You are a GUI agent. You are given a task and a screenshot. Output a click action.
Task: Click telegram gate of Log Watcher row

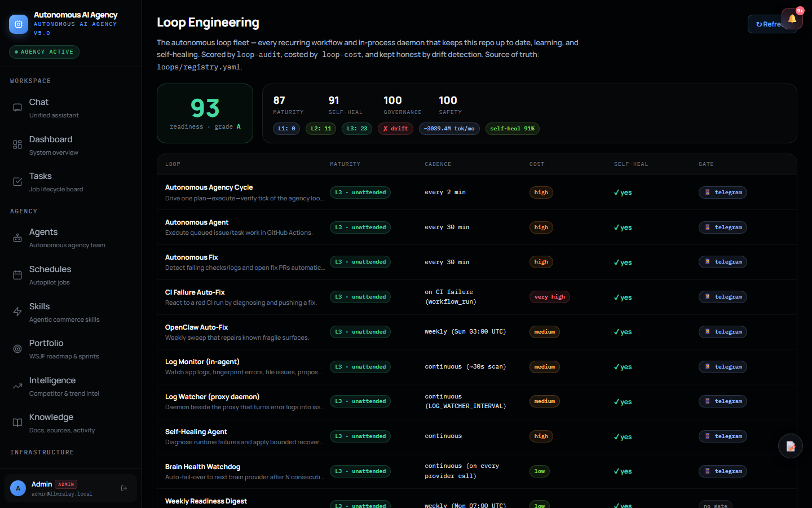723,401
